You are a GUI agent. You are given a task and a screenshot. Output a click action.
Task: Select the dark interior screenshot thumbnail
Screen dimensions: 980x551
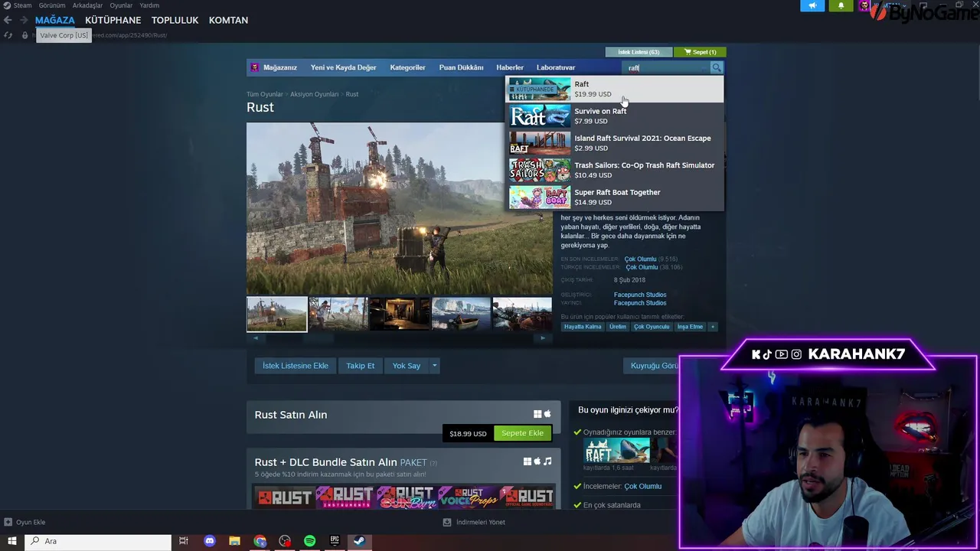400,314
